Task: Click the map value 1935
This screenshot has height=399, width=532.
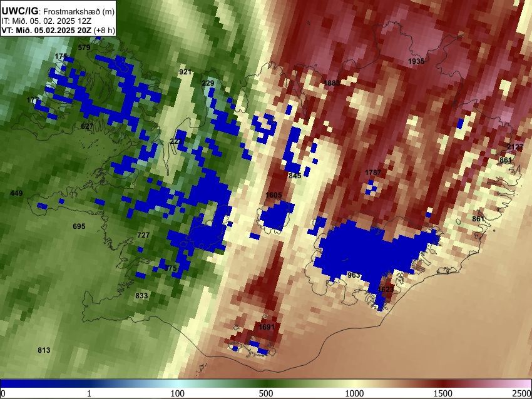Action: tap(416, 61)
